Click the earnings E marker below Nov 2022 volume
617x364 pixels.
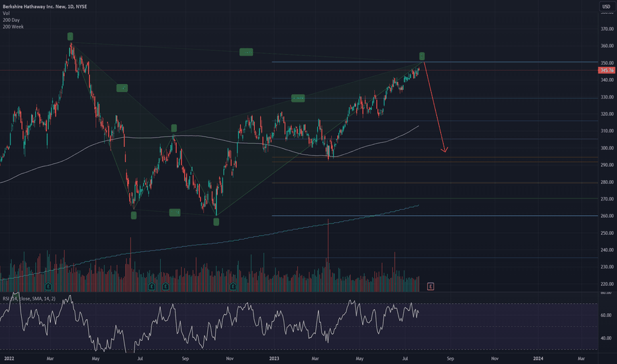click(233, 287)
